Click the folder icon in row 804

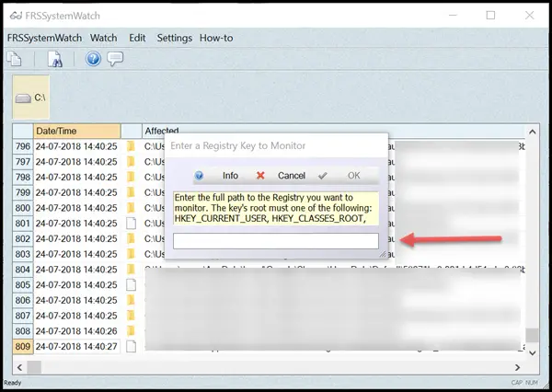(x=131, y=270)
